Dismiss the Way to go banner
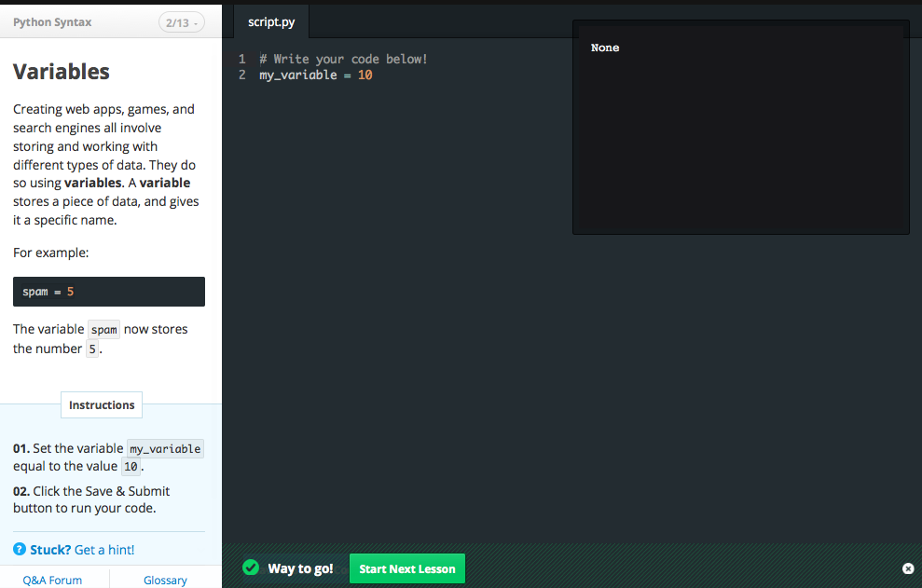Image resolution: width=922 pixels, height=588 pixels. point(908,568)
